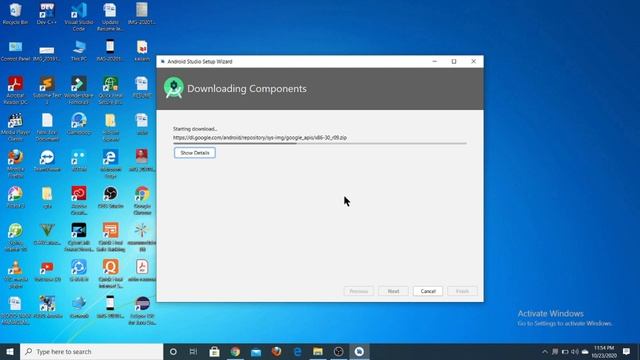Select the Acrobat Reader DC shortcut
The width and height of the screenshot is (640, 360).
tap(16, 90)
